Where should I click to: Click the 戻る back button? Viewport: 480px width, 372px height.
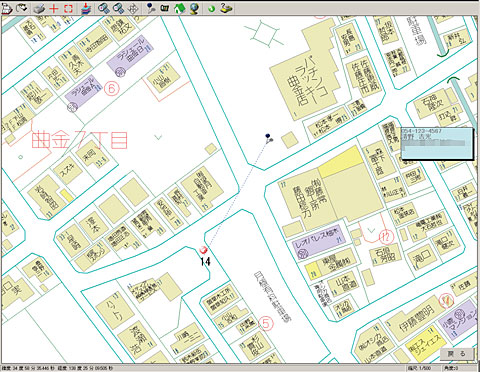tap(457, 354)
